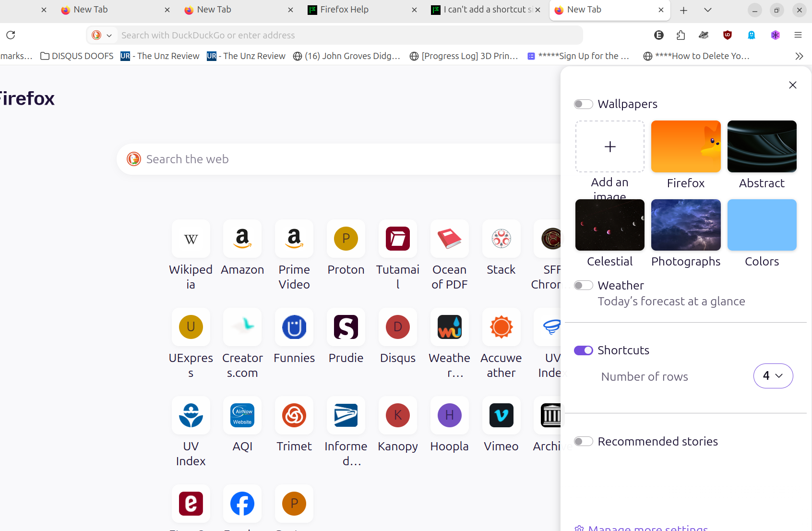Select the Firefox wallpaper thumbnail
This screenshot has width=812, height=531.
(x=686, y=146)
